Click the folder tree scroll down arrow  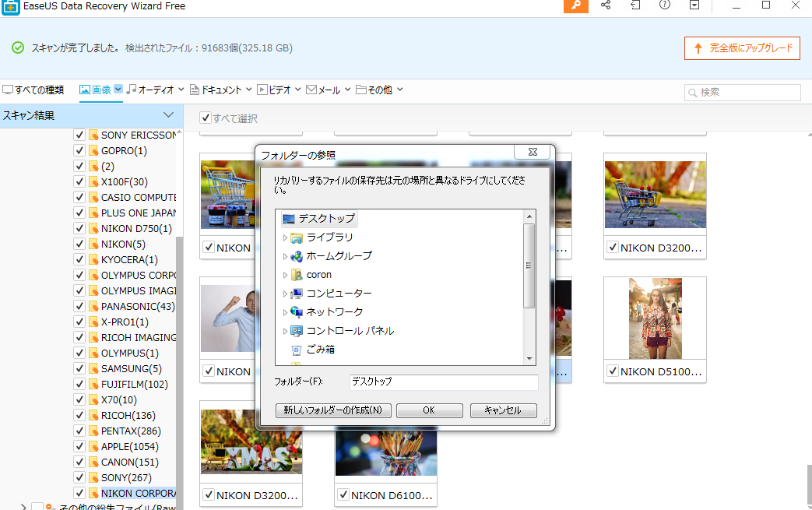[529, 358]
